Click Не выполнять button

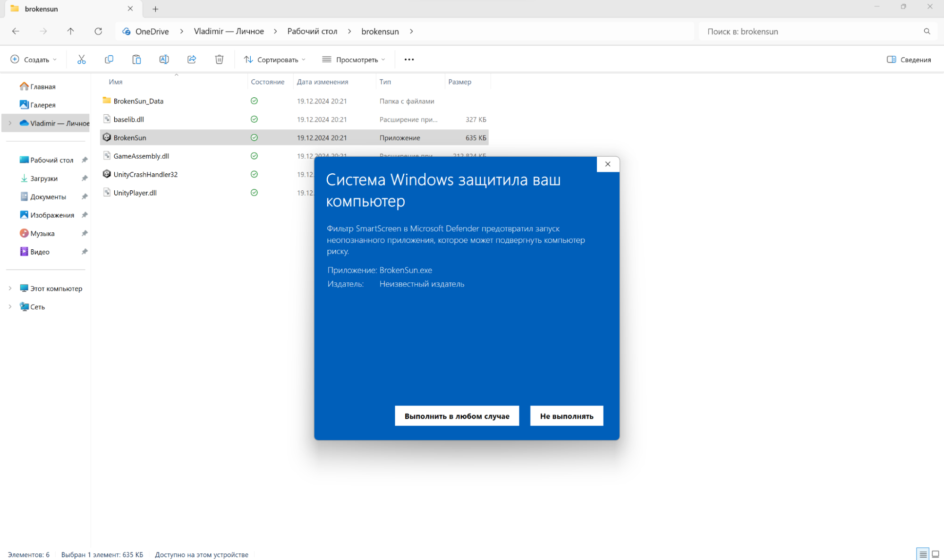tap(567, 416)
